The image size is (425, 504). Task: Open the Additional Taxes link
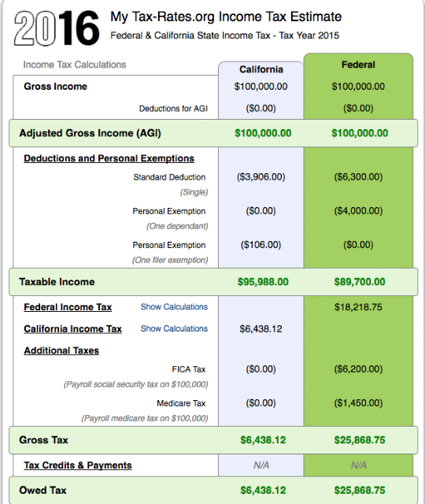[61, 350]
